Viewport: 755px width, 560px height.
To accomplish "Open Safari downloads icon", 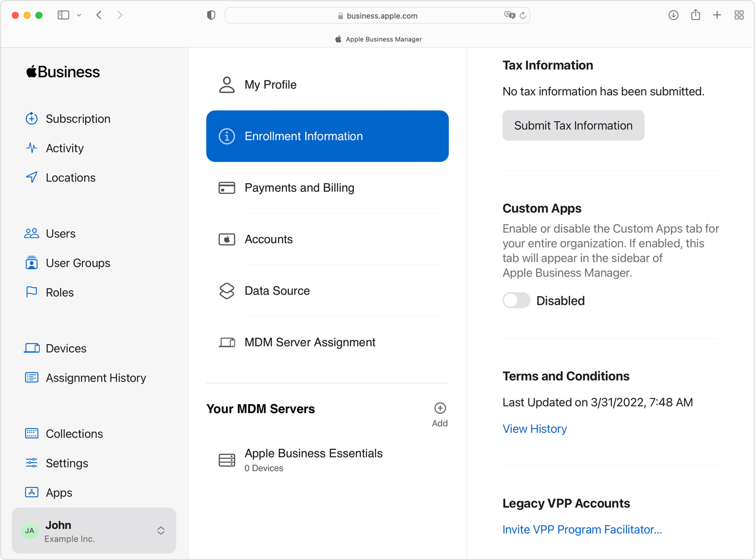I will coord(673,15).
